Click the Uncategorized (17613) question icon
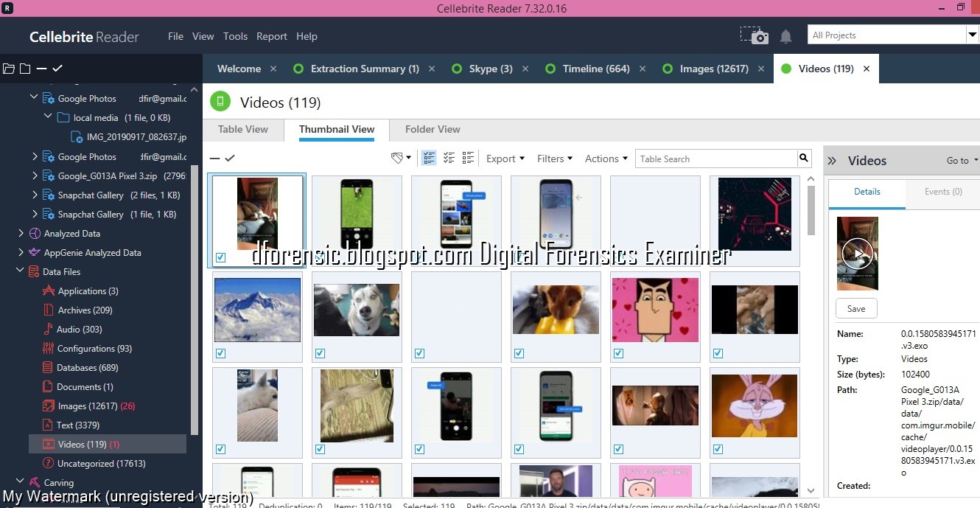The width and height of the screenshot is (980, 508). point(48,464)
